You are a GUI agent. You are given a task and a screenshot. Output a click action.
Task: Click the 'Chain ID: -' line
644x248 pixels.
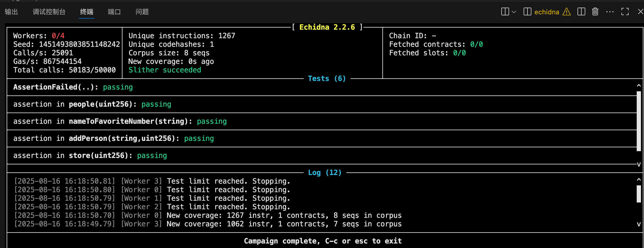tap(413, 36)
